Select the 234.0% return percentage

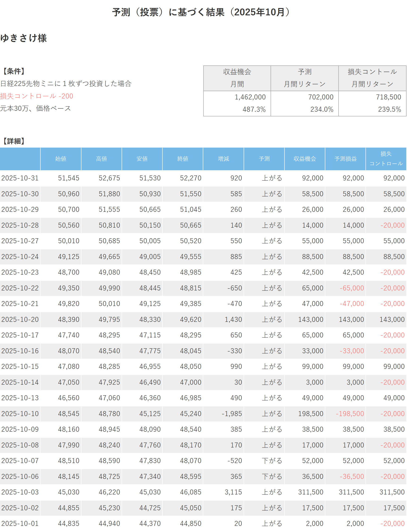(x=322, y=109)
